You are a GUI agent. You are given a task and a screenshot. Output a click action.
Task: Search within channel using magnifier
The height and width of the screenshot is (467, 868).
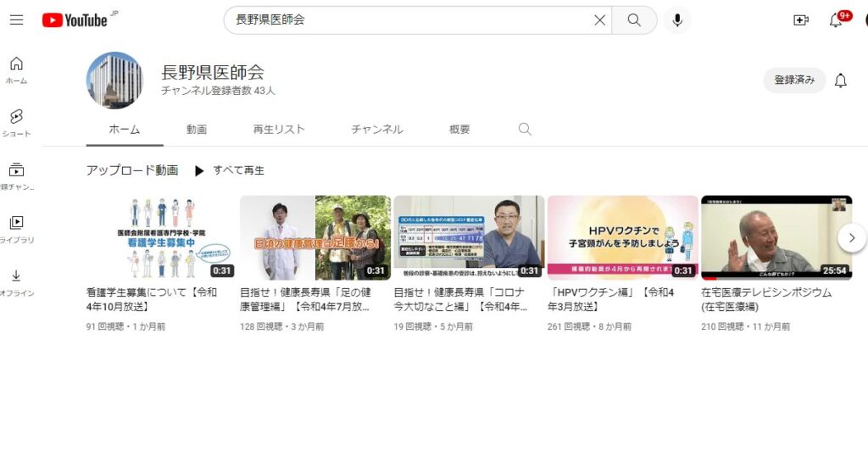point(525,130)
